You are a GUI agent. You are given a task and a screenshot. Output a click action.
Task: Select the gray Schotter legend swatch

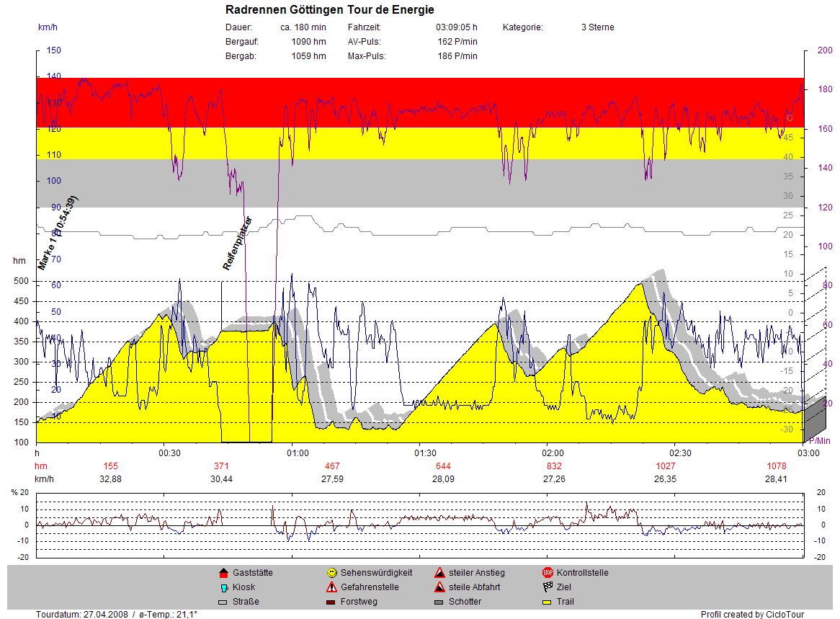pos(439,602)
